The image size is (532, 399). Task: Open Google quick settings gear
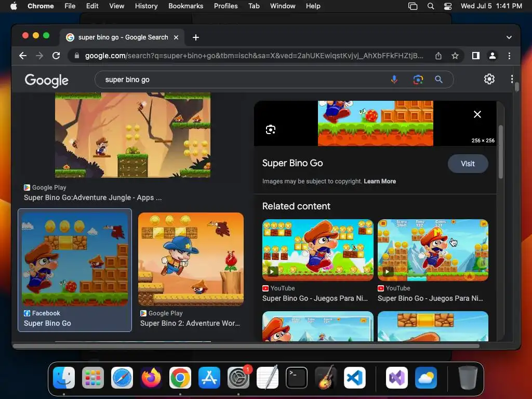click(489, 79)
